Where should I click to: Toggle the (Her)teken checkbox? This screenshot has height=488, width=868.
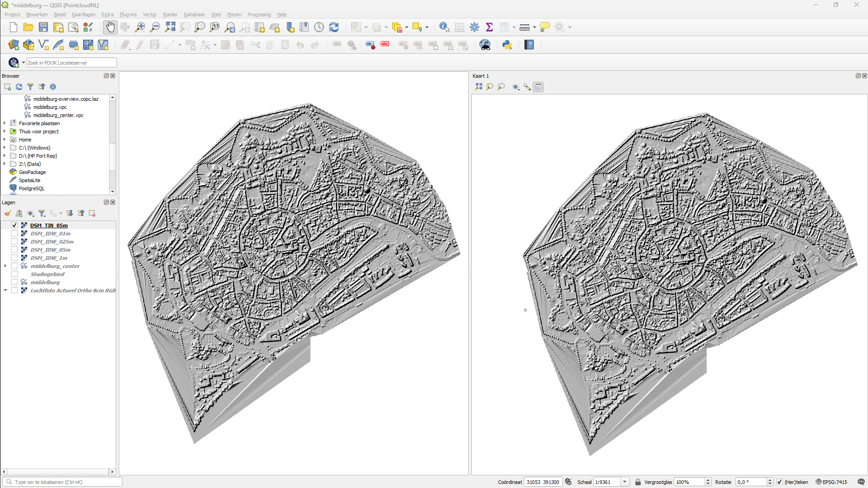[x=779, y=482]
